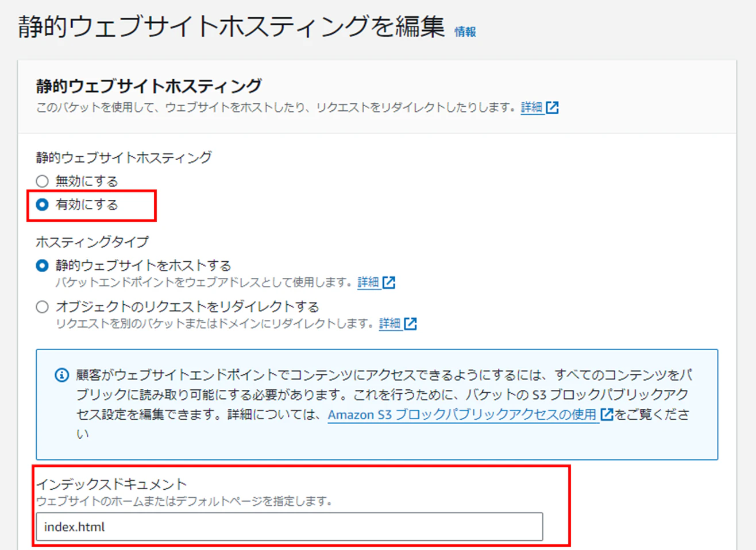
Task: Choose 静的ウェブサイトをホストする hosting type
Action: point(42,266)
